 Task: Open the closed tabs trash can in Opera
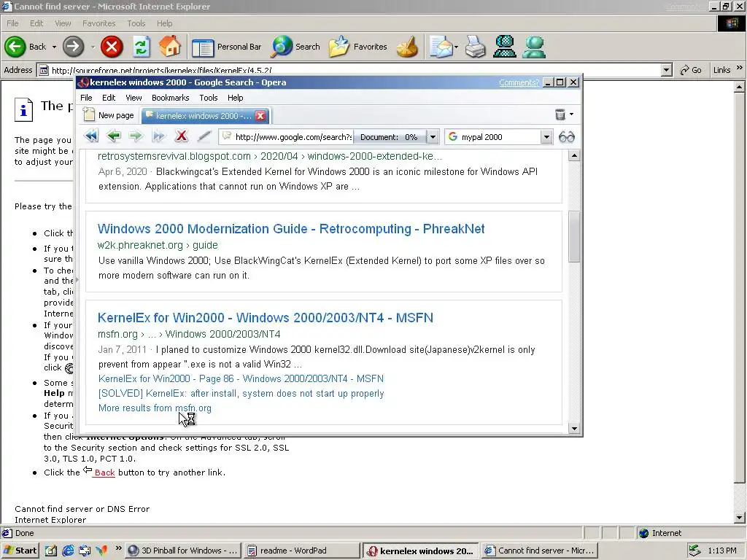560,114
